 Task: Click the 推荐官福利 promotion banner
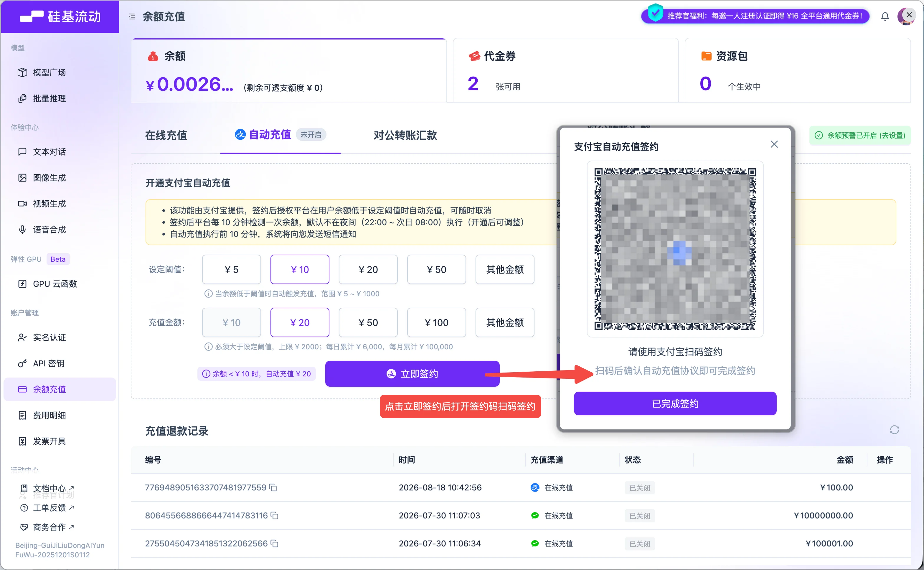pos(755,16)
